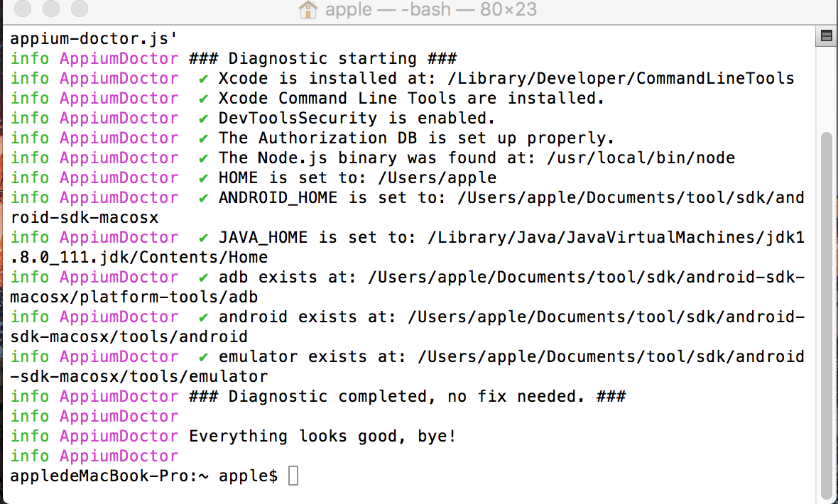Click the window title 'apple — -bash — 80×23'
This screenshot has width=838, height=504.
coord(431,9)
